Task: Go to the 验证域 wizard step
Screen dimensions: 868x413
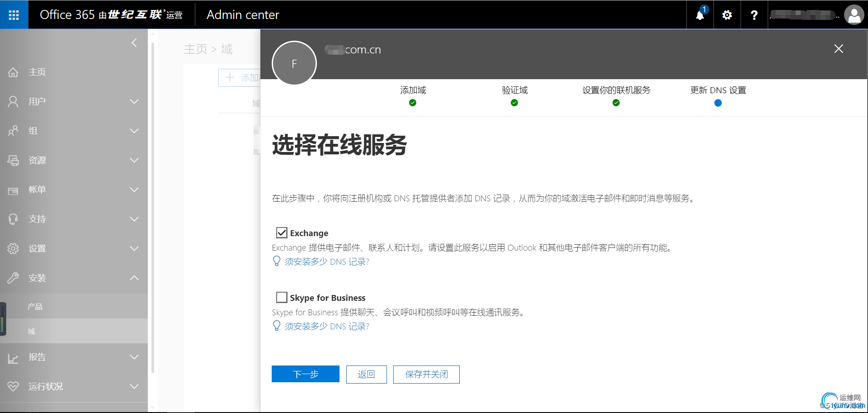Action: point(514,95)
